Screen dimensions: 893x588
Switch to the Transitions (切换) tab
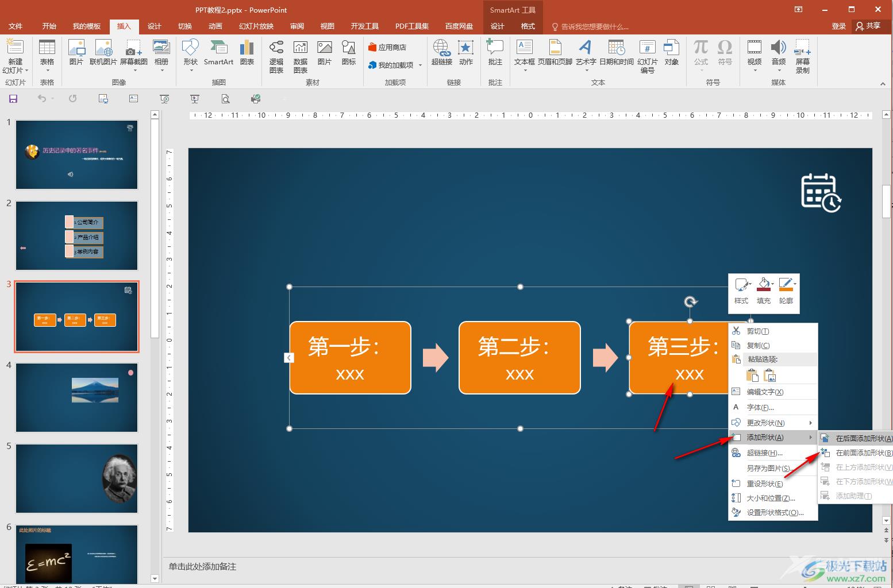(185, 26)
